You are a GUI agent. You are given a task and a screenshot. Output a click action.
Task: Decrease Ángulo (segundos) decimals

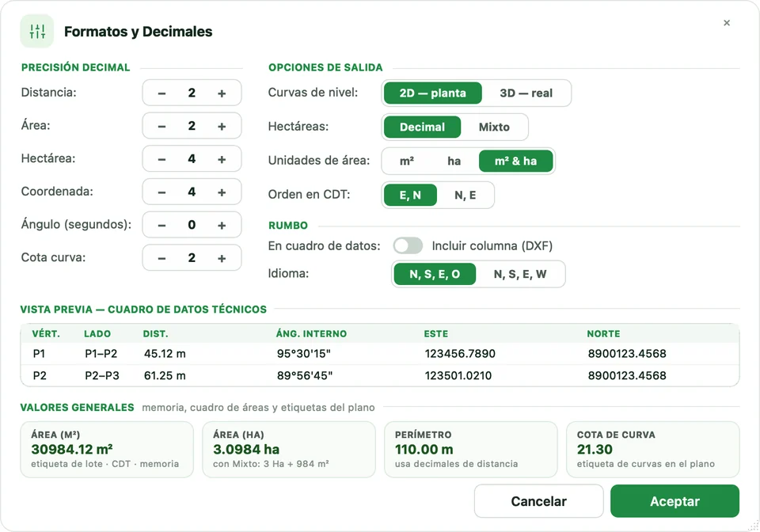pyautogui.click(x=161, y=226)
